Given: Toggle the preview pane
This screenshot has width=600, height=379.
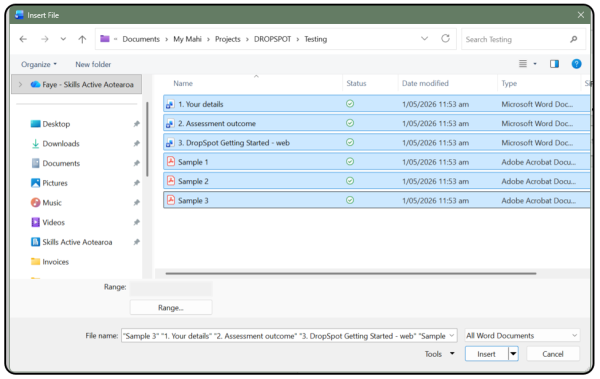Looking at the screenshot, I should [x=554, y=64].
